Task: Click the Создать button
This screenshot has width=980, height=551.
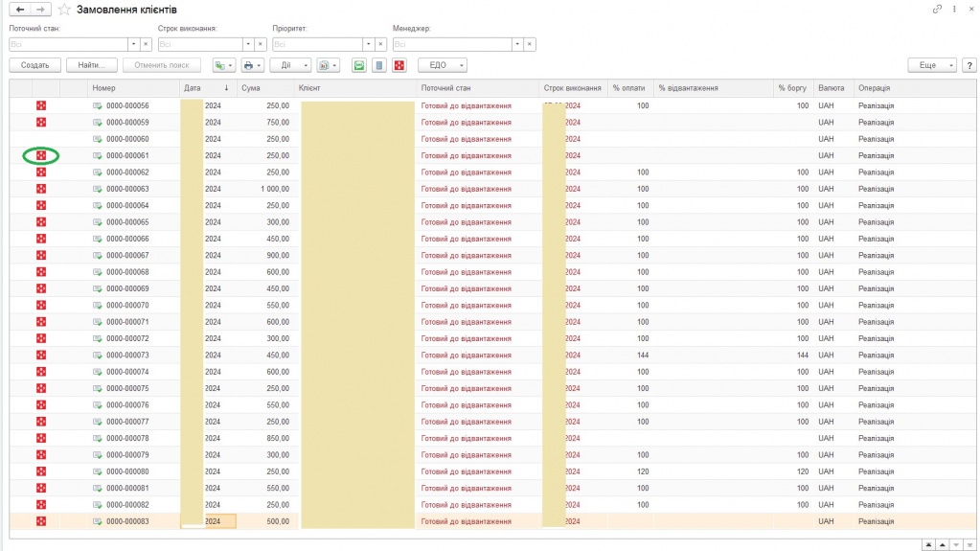Action: click(x=35, y=65)
